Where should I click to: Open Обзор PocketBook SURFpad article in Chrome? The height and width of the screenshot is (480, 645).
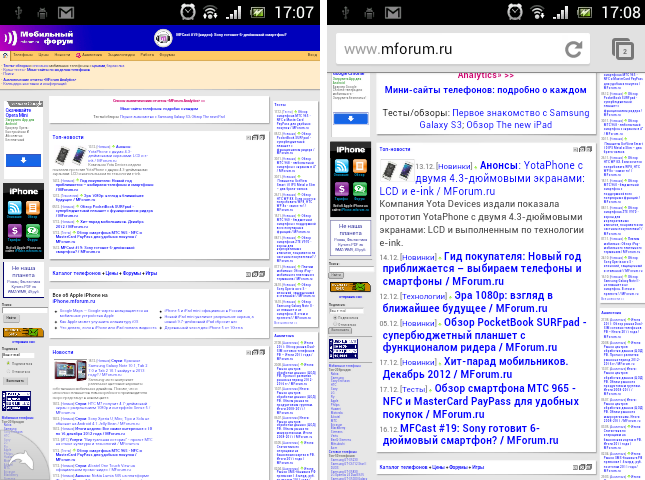point(484,335)
